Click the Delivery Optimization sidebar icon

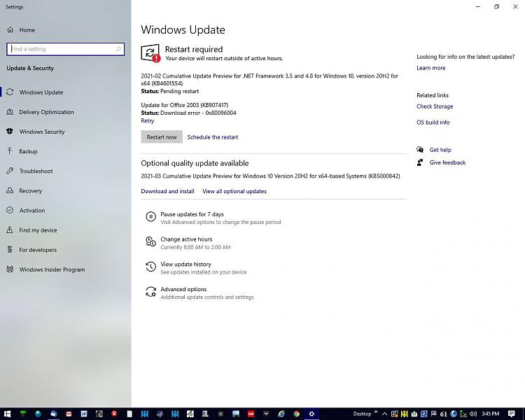coord(10,112)
